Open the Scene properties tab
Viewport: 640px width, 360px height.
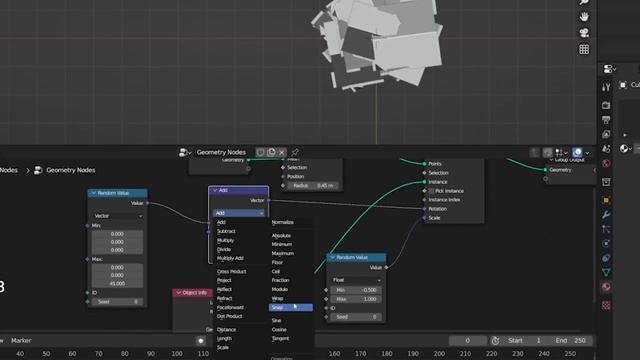coord(606,149)
